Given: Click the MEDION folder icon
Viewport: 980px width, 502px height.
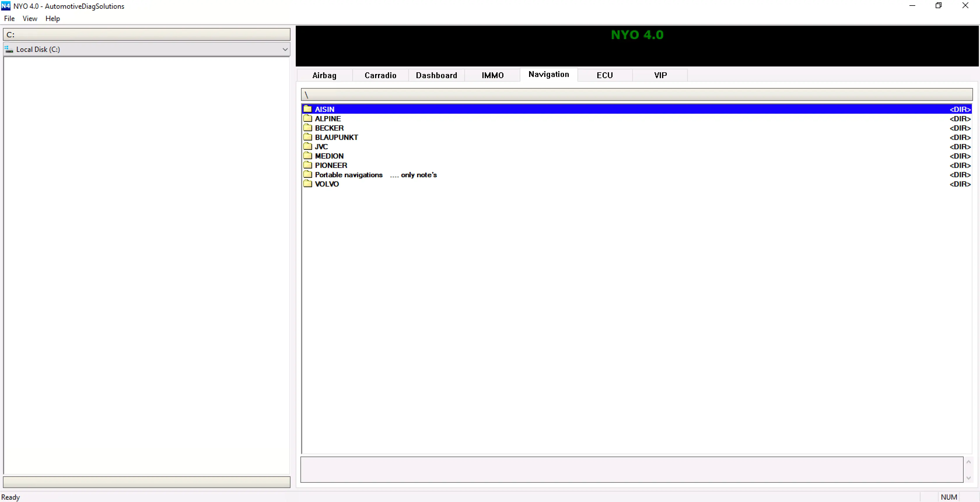Looking at the screenshot, I should 307,156.
